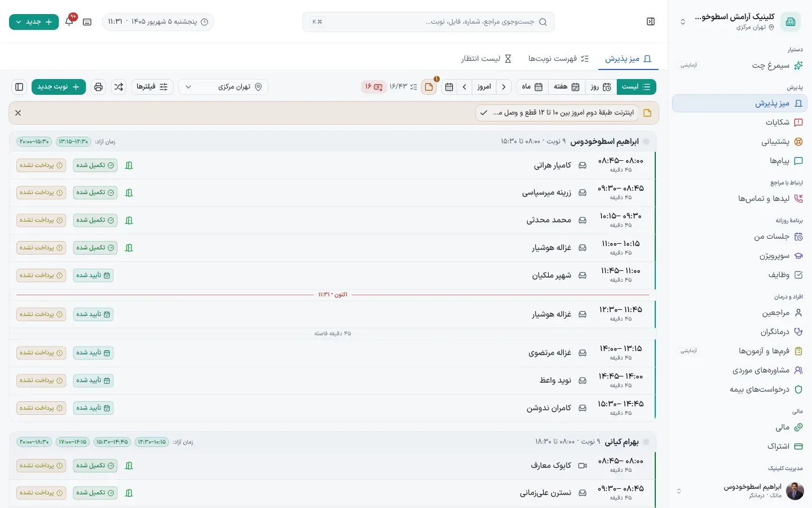The image size is (812, 508).
Task: Click تکمیل شده status for زرینه میرسپاسی
Action: (x=95, y=192)
